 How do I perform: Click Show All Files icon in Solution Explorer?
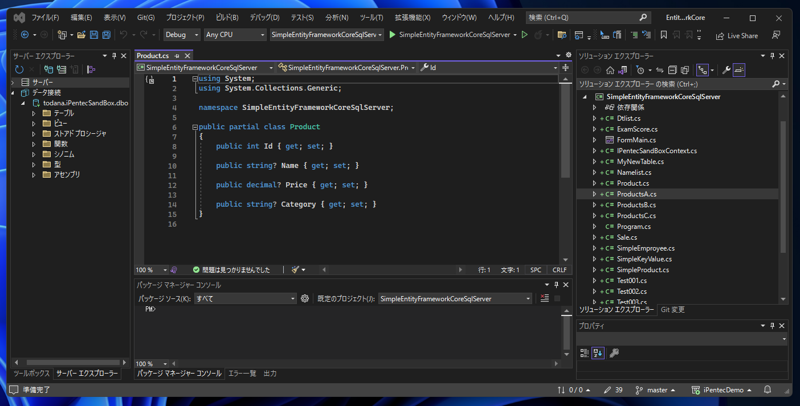click(x=685, y=70)
